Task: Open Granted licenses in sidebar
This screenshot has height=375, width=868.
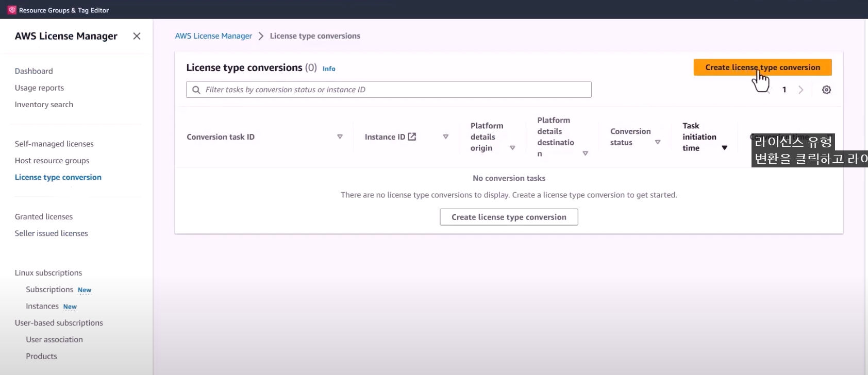Action: coord(44,217)
